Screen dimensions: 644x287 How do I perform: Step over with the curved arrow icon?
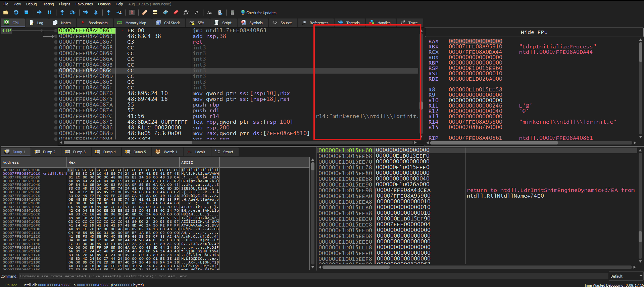72,12
